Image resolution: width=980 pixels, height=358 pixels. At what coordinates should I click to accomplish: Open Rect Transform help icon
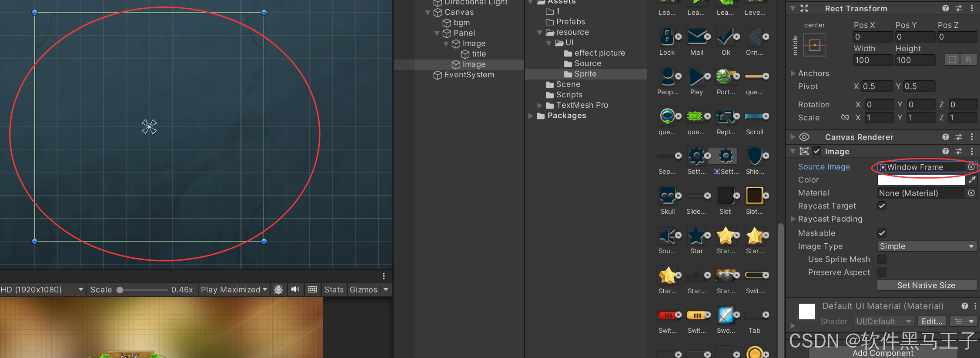[946, 8]
